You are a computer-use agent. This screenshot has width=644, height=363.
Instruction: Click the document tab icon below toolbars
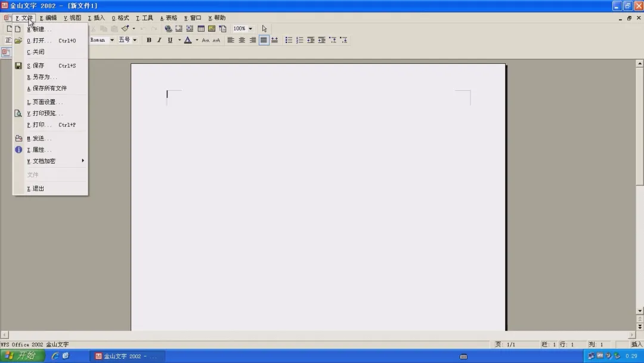click(6, 52)
